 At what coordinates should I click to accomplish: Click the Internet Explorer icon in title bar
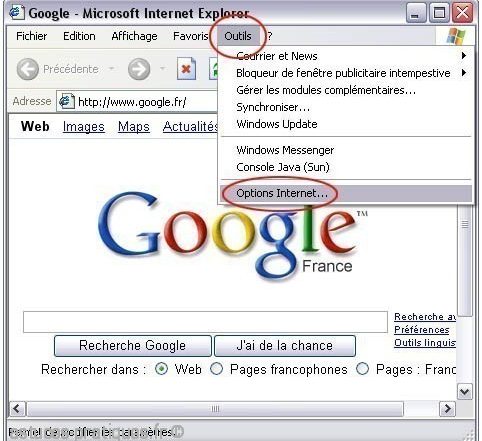[16, 12]
